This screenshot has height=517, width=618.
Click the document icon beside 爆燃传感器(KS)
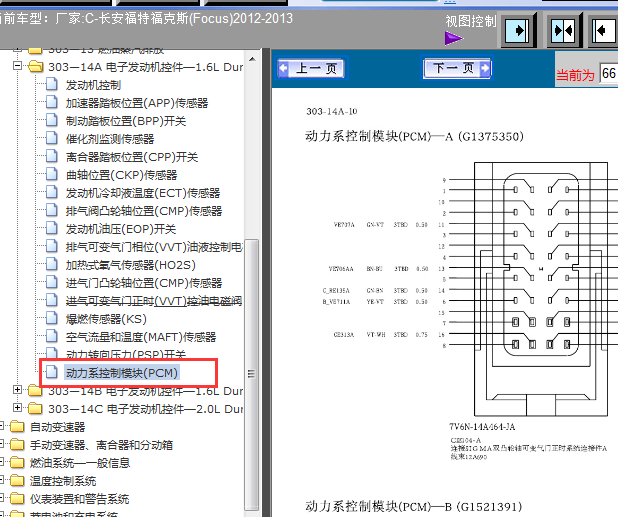click(52, 318)
